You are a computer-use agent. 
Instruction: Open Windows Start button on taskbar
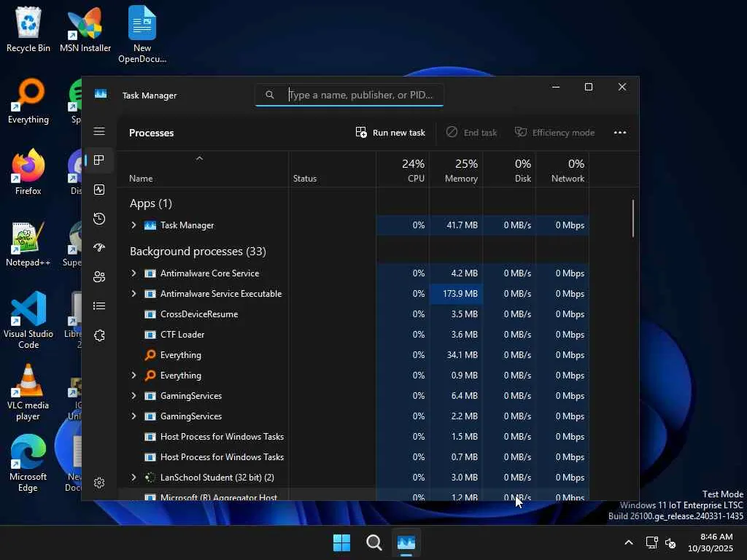(x=341, y=542)
